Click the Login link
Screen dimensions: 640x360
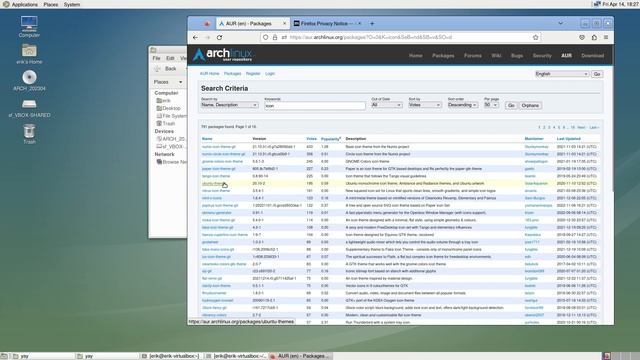pyautogui.click(x=270, y=73)
